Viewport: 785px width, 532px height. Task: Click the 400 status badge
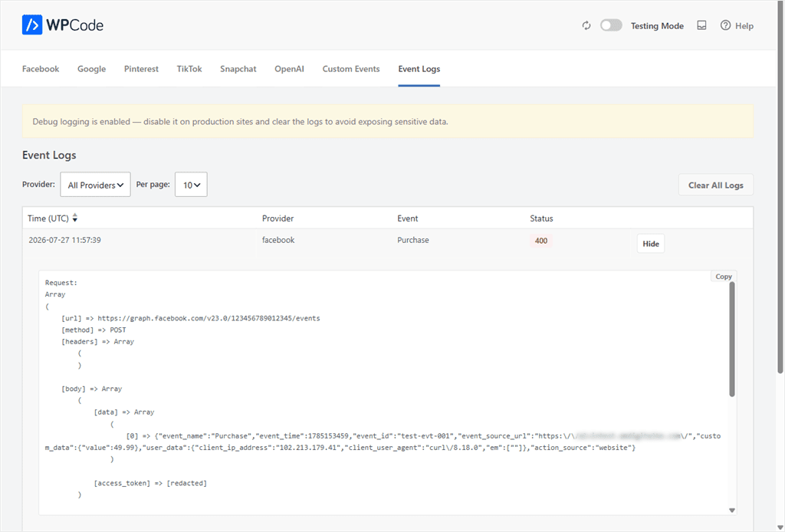point(541,241)
